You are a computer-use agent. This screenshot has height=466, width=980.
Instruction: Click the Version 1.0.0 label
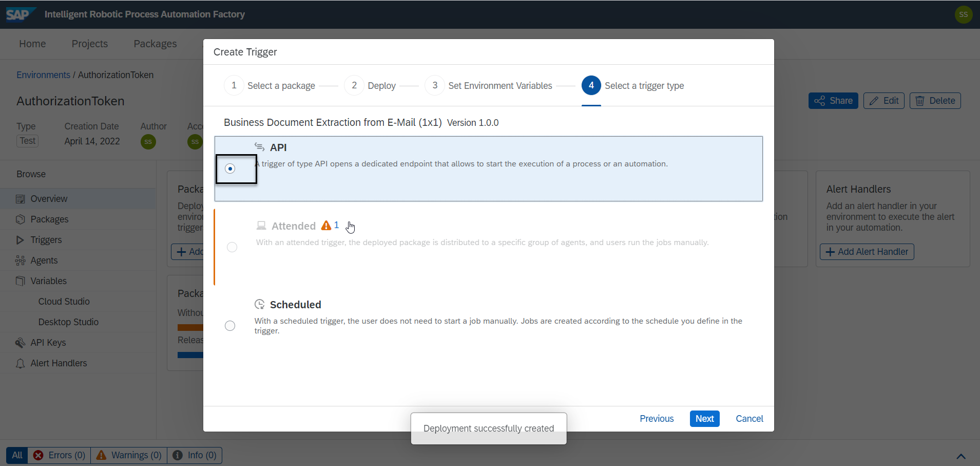(x=473, y=123)
